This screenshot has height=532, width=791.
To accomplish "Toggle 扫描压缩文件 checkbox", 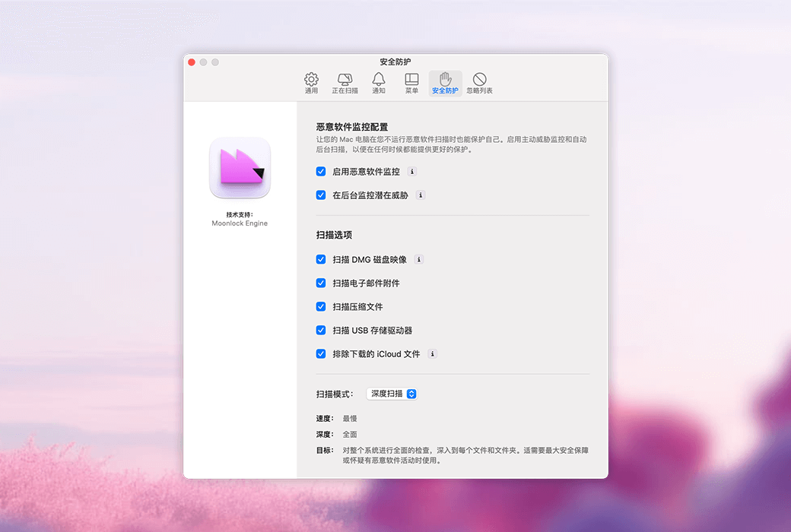I will pyautogui.click(x=321, y=306).
